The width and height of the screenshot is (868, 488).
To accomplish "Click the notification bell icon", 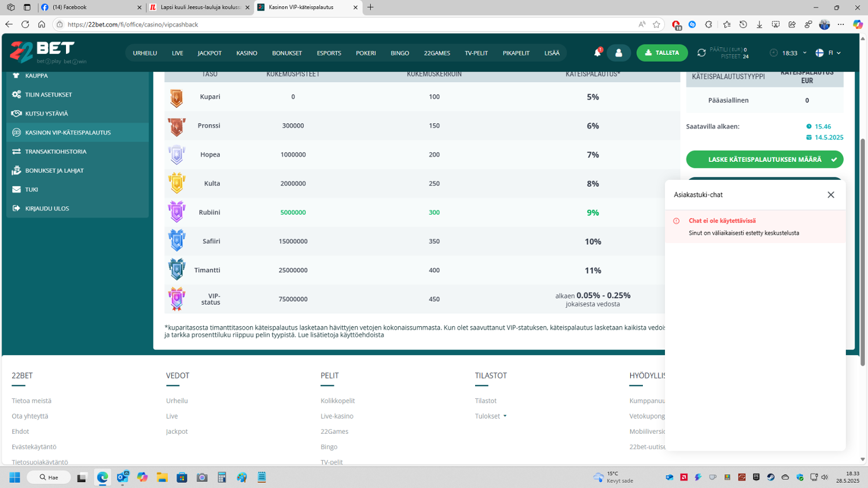I will [597, 53].
